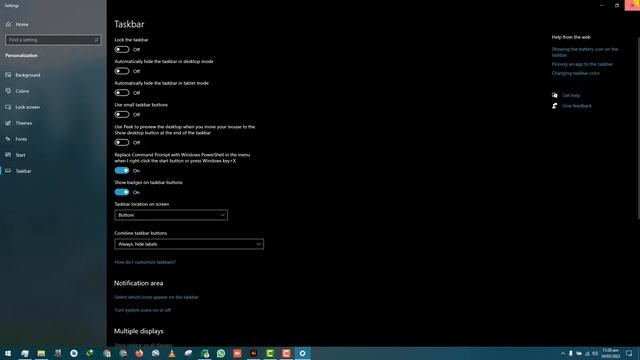Viewport: 640px width, 360px height.
Task: Open Showing the battery icon help link
Action: click(585, 52)
